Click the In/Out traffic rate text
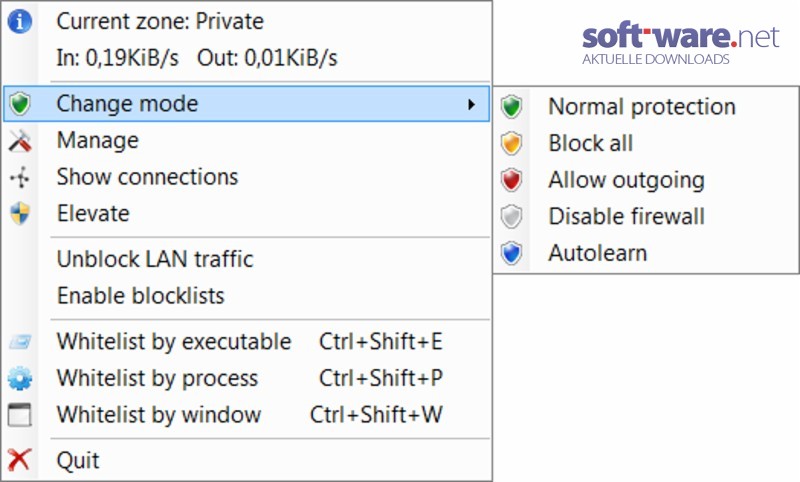Viewport: 800px width, 482px height. [x=197, y=58]
